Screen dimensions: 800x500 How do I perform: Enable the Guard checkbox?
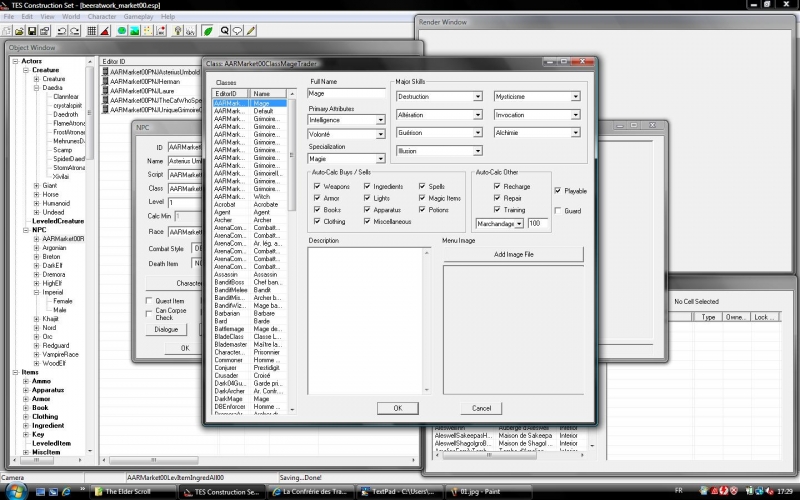(x=558, y=211)
